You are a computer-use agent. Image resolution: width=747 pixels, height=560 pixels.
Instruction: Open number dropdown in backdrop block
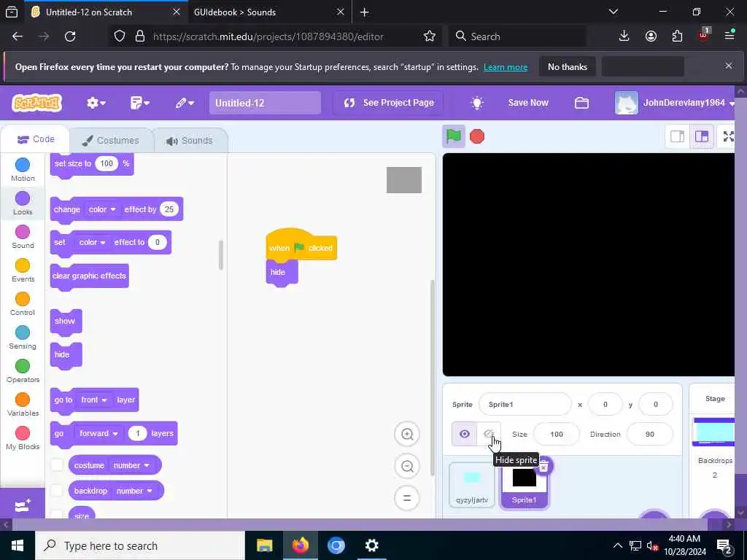(134, 491)
